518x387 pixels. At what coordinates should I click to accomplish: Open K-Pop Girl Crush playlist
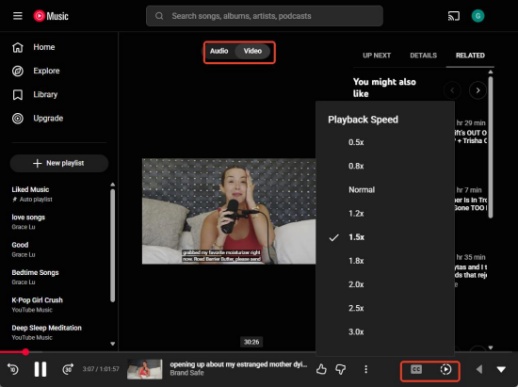[37, 305]
